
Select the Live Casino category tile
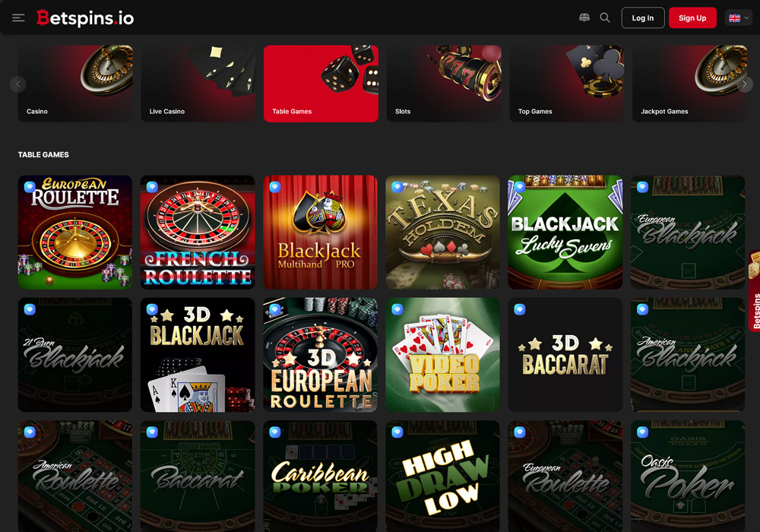click(x=198, y=84)
